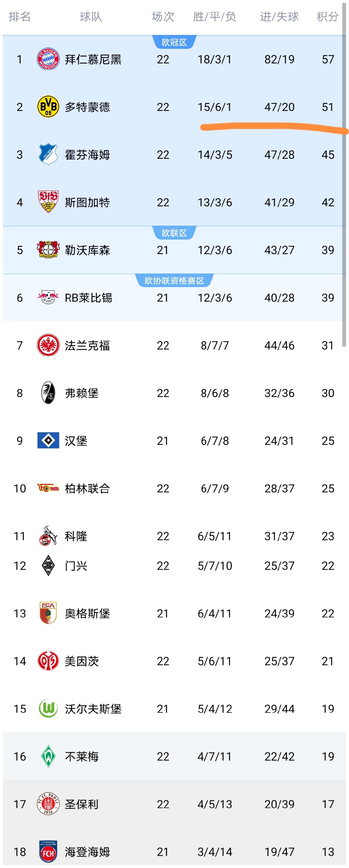349x868 pixels.
Task: Click the Bayern Munich club crest
Action: 48,59
